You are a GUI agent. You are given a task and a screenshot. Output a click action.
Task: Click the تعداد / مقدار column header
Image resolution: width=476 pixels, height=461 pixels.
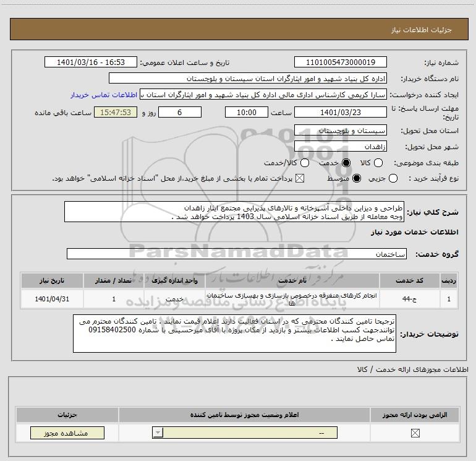[114, 280]
